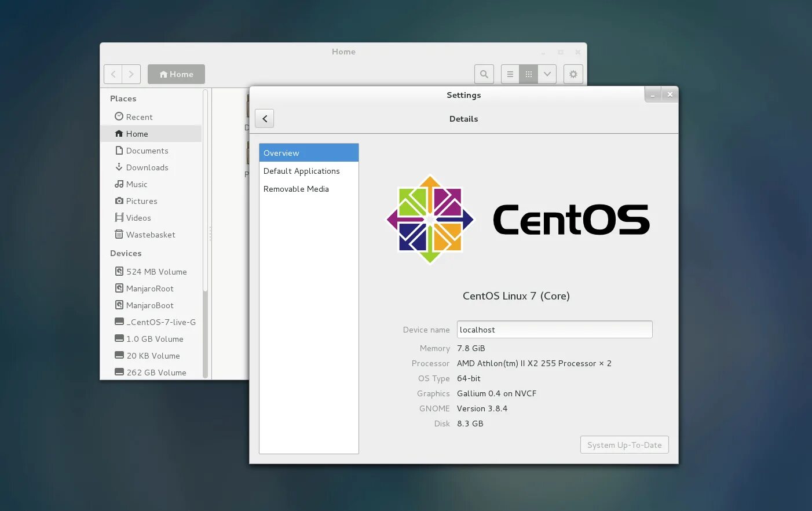Go back using Files window back arrow
The height and width of the screenshot is (511, 812).
tap(113, 74)
